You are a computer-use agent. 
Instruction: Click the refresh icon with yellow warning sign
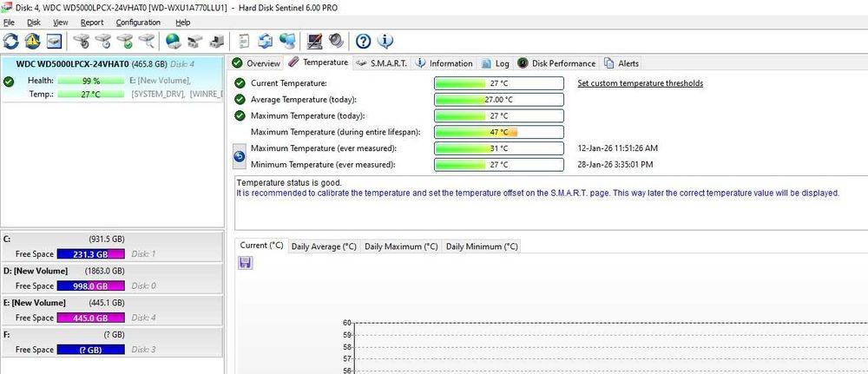[x=32, y=41]
